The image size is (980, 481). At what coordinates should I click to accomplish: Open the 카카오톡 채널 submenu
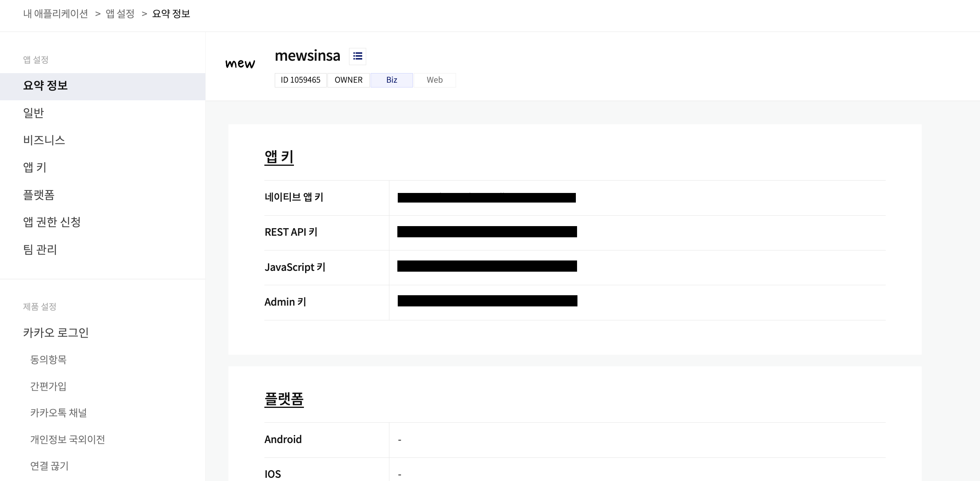tap(59, 413)
